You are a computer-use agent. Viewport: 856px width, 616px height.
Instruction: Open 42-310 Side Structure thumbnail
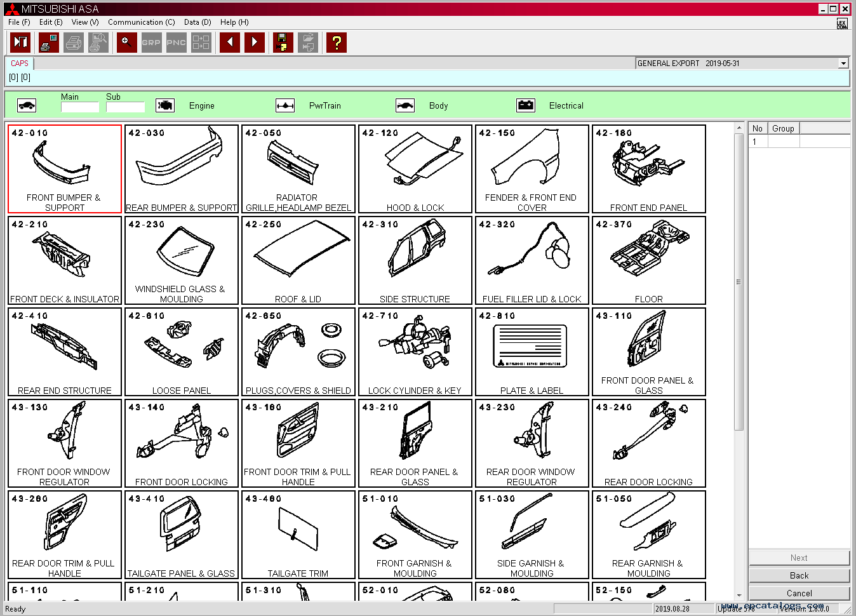415,260
